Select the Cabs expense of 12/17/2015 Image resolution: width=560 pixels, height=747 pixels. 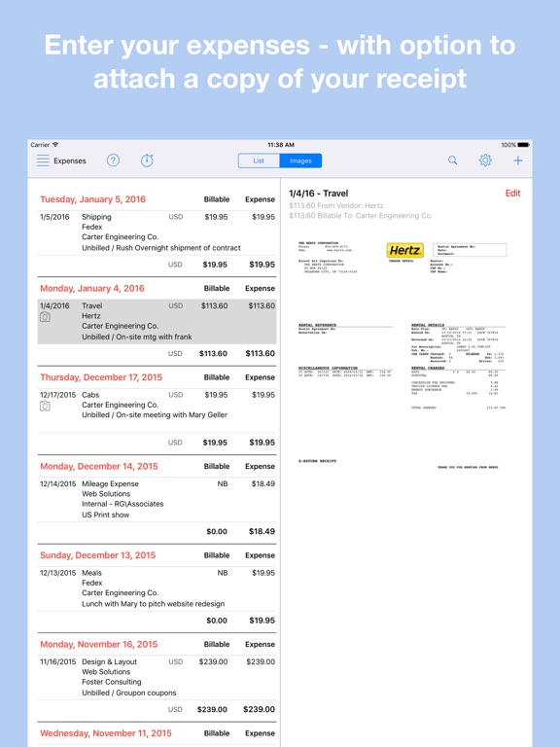[x=157, y=410]
